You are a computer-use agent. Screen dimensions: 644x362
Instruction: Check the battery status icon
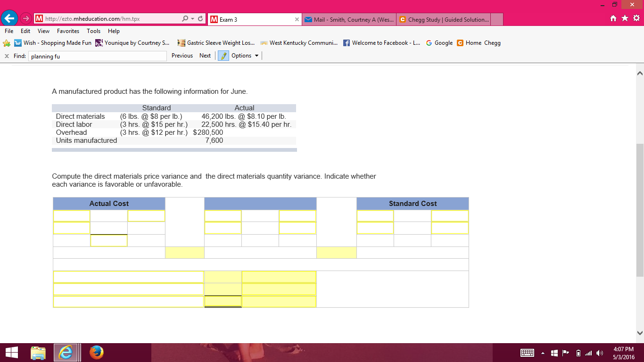578,353
